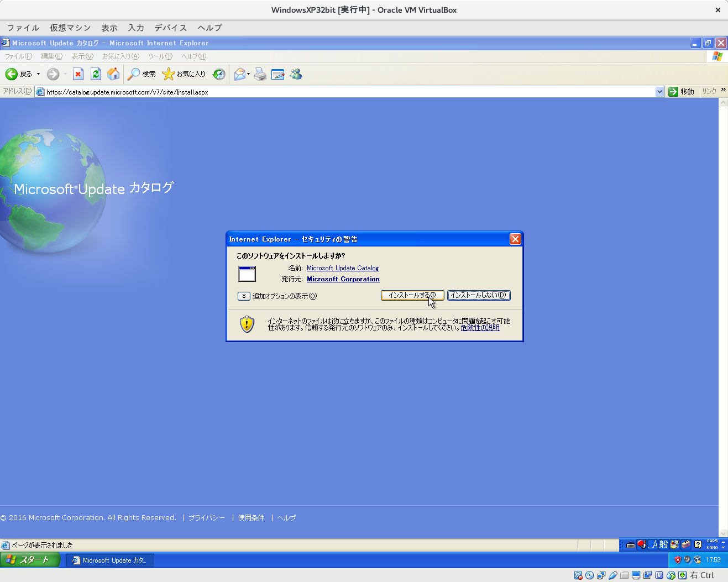Open VirtualBox デバイス menu
This screenshot has width=728, height=582.
(x=171, y=28)
